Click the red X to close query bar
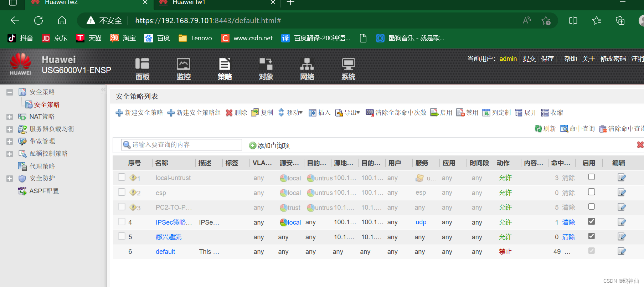 tap(640, 145)
